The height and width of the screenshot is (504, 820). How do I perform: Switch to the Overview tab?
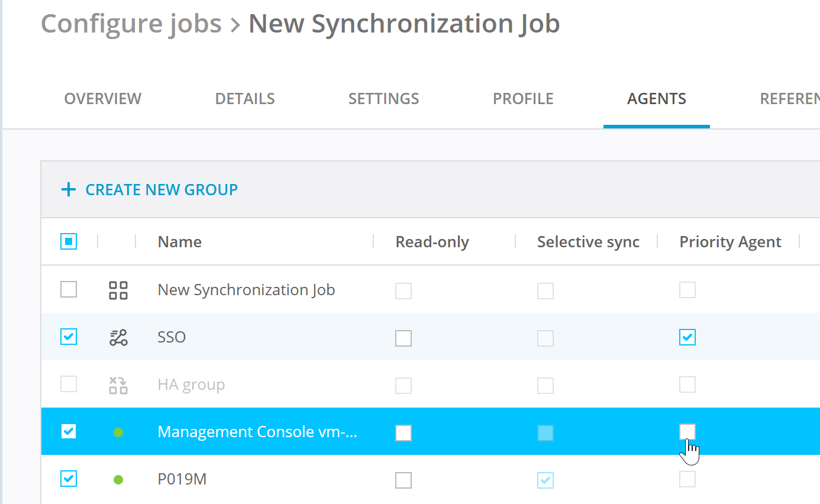pyautogui.click(x=103, y=98)
